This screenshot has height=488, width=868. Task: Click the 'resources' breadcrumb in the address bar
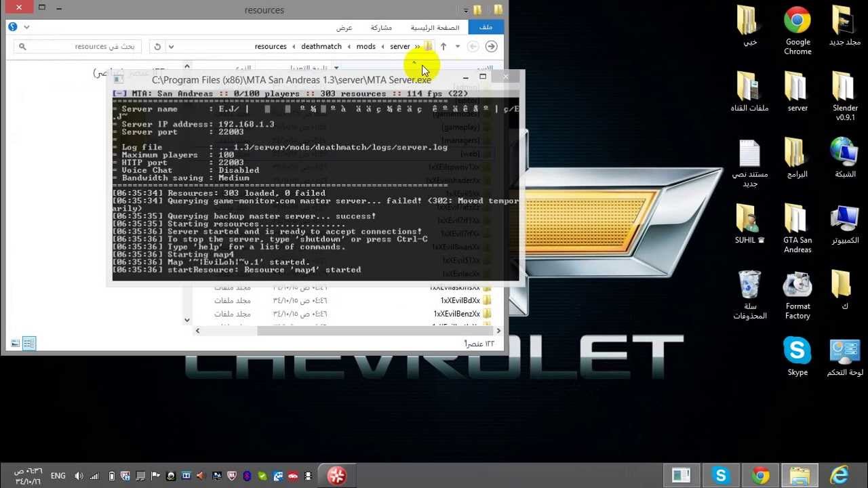(x=271, y=47)
